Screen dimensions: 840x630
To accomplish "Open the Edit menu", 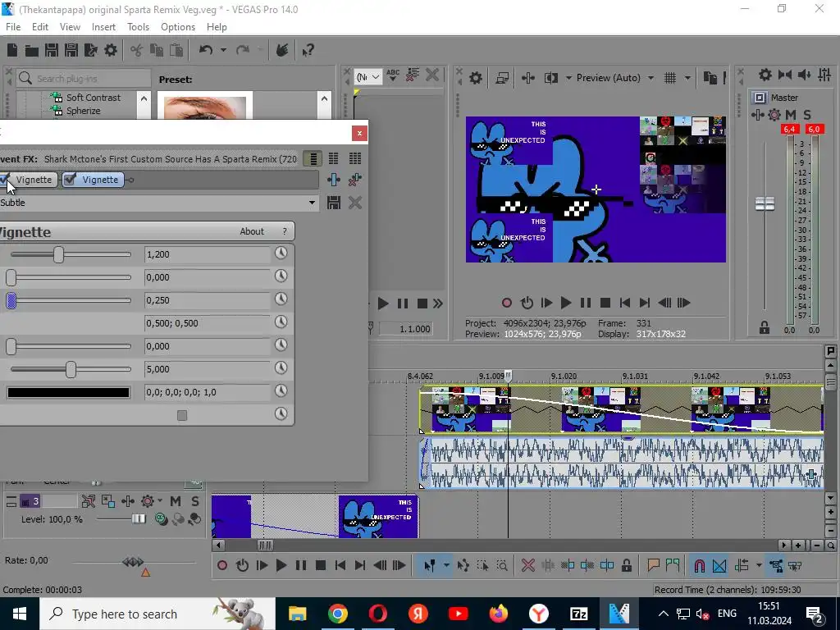I will (x=40, y=27).
